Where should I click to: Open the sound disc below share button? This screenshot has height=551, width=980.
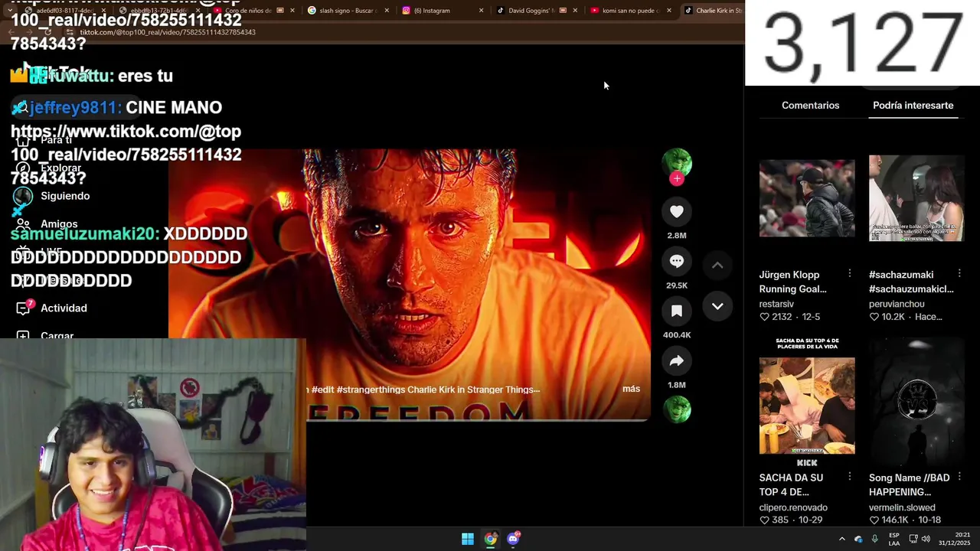pos(677,409)
